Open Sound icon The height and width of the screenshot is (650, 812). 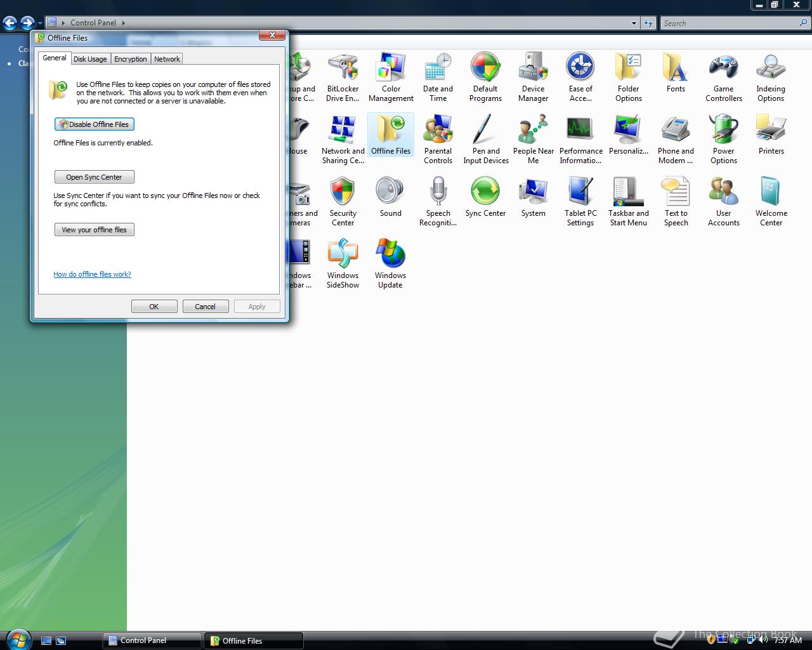(x=391, y=197)
